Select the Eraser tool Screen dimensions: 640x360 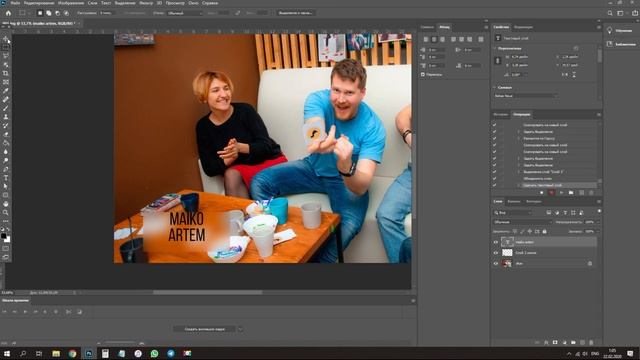(x=6, y=134)
